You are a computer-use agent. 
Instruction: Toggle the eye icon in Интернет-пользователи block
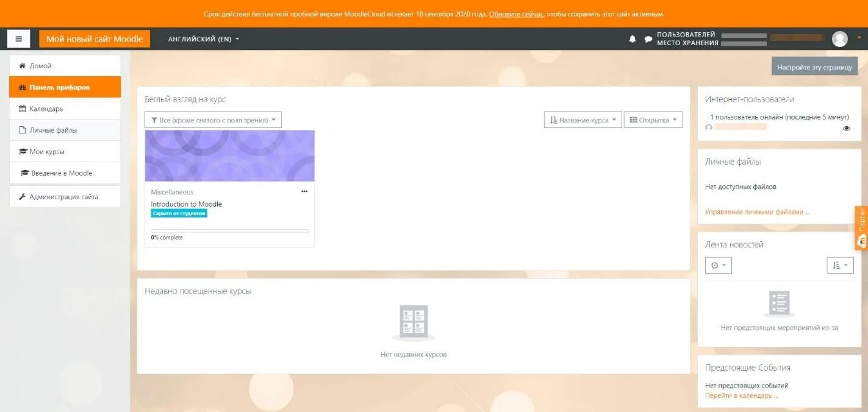(847, 128)
